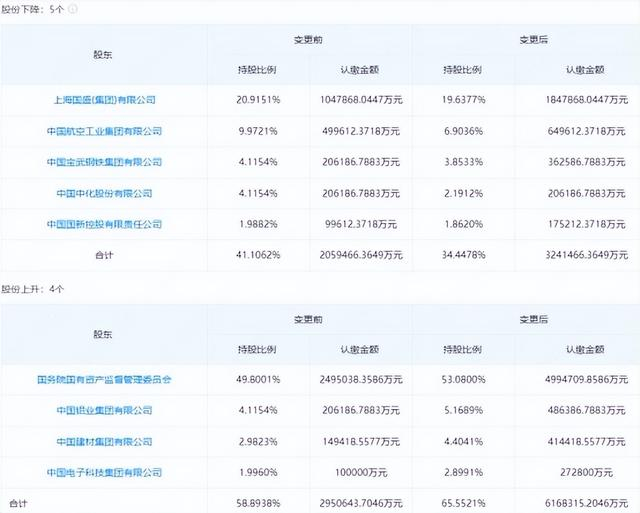Select the 4.4041% percentage cell

[x=463, y=442]
